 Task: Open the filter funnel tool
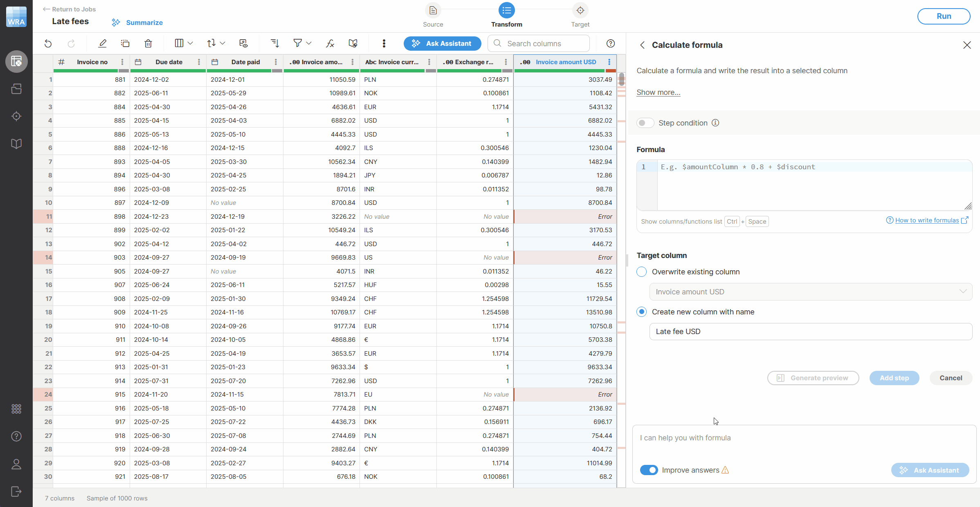pos(298,43)
